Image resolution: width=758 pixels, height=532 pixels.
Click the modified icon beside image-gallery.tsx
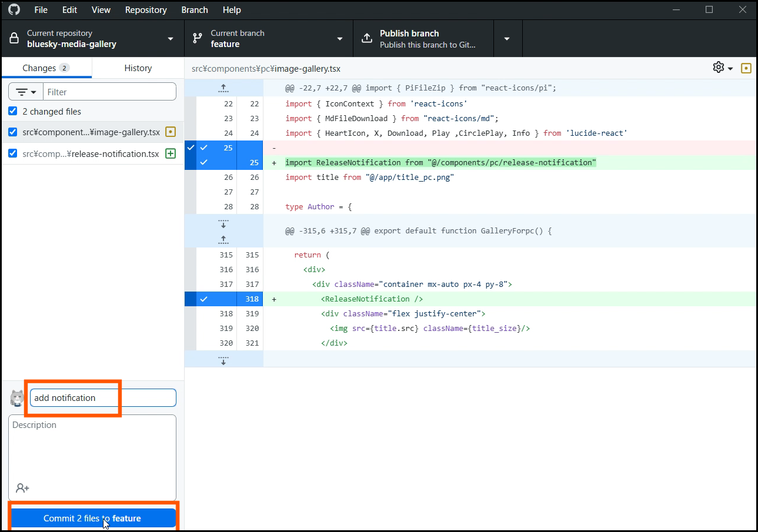click(171, 132)
